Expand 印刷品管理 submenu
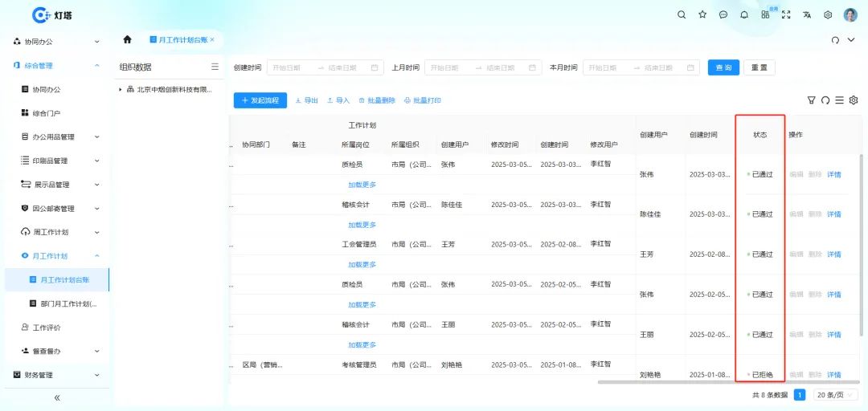 click(x=97, y=161)
